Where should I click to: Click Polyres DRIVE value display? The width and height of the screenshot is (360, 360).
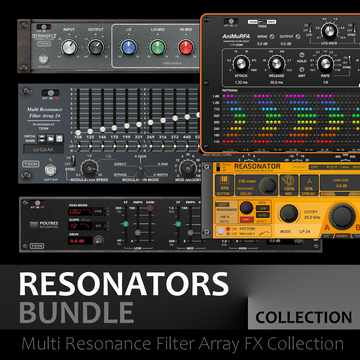point(80,240)
